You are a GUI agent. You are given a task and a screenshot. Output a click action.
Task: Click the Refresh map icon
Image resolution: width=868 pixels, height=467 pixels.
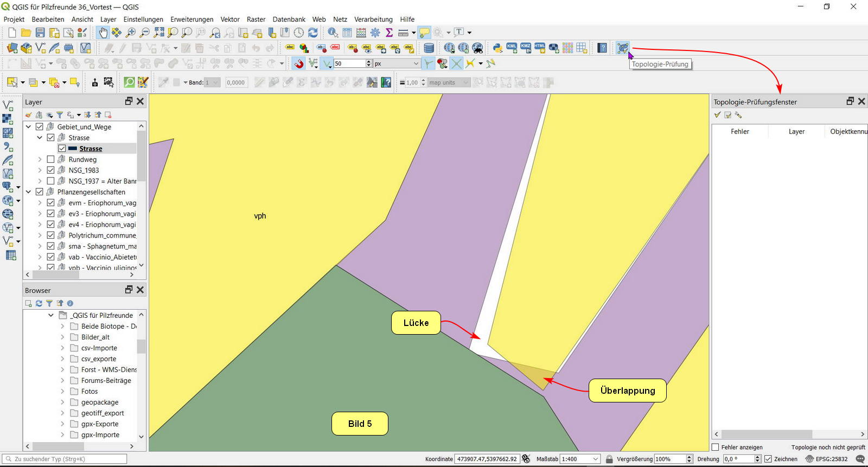(x=313, y=33)
